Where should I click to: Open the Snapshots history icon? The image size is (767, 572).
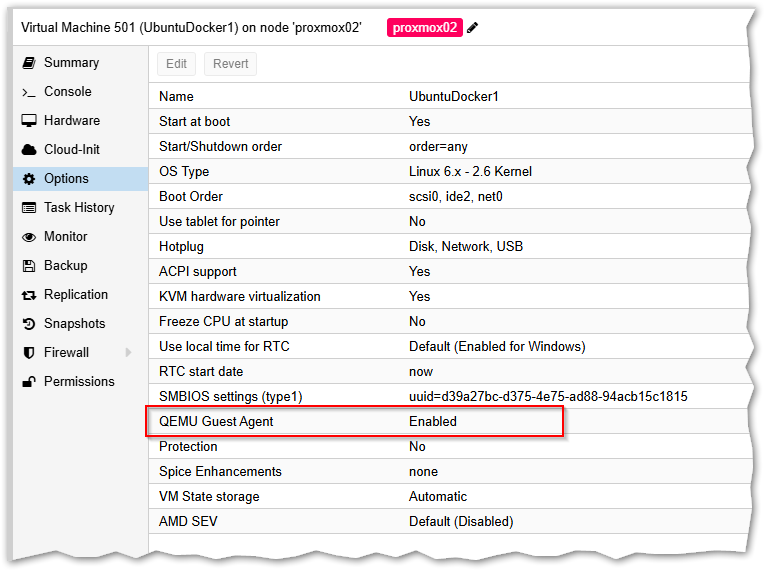(x=29, y=324)
